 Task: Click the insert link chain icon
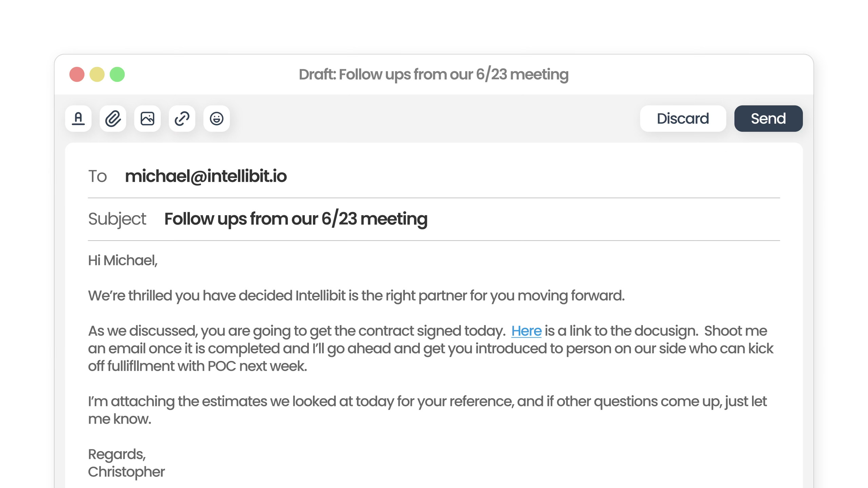click(182, 119)
